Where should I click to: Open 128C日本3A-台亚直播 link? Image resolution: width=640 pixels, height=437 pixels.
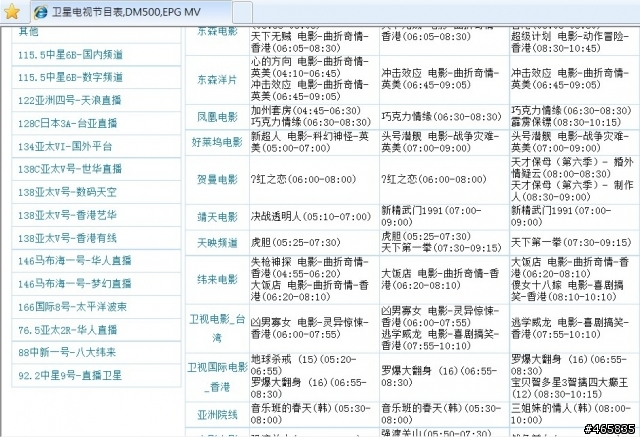pyautogui.click(x=67, y=123)
